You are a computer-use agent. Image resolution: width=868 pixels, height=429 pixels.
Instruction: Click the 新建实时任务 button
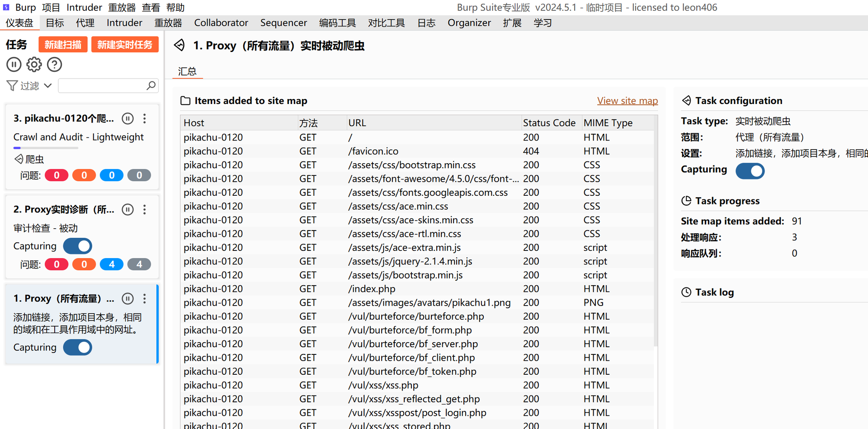[x=125, y=44]
